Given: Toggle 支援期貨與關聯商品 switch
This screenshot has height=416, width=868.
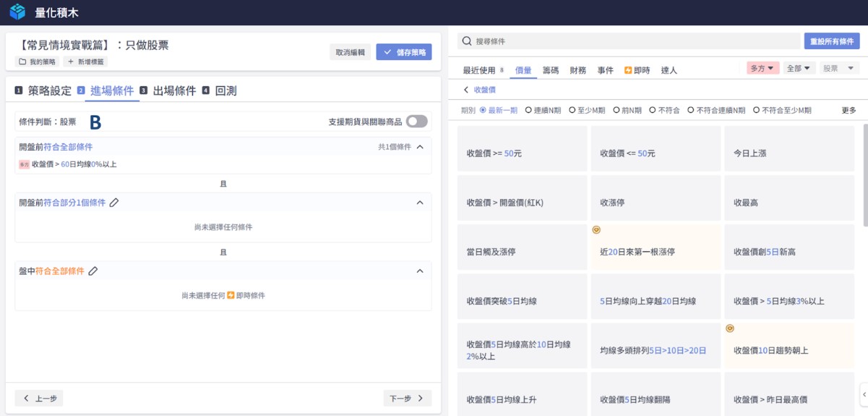Looking at the screenshot, I should pyautogui.click(x=416, y=122).
